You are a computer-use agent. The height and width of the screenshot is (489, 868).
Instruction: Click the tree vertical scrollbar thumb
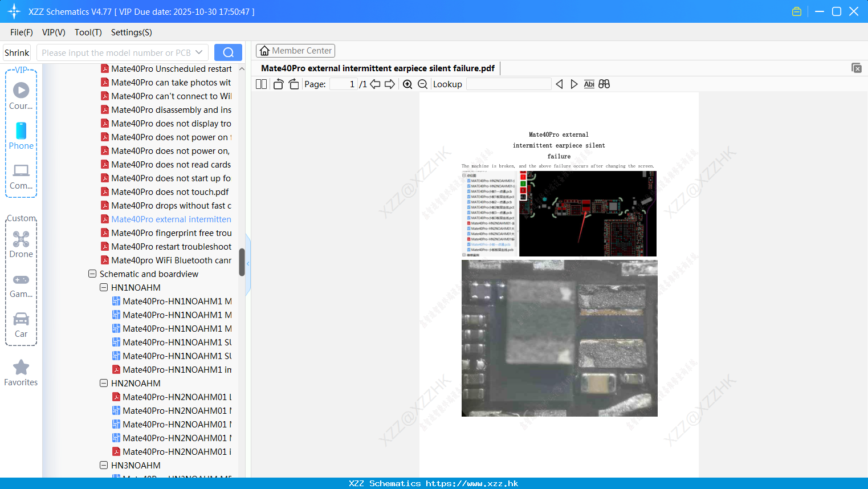(x=242, y=262)
